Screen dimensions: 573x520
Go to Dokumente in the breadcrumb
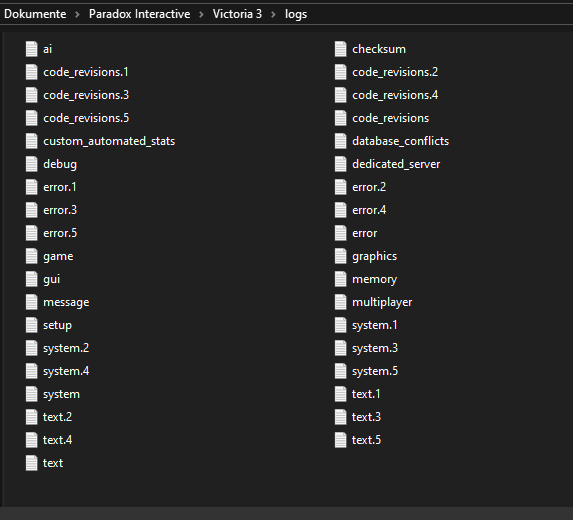[35, 14]
